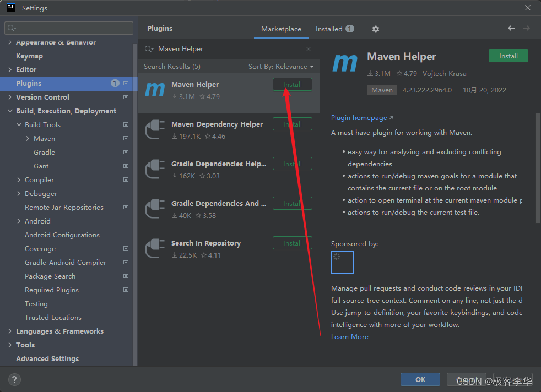Screen dimensions: 541x392
Task: Collapse the Build Tools node
Action: [x=19, y=125]
